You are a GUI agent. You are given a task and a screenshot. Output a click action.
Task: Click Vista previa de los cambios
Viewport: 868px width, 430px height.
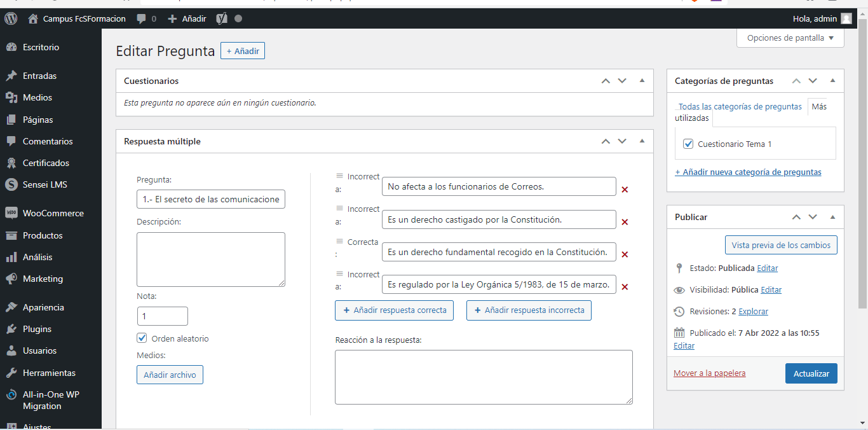click(781, 245)
